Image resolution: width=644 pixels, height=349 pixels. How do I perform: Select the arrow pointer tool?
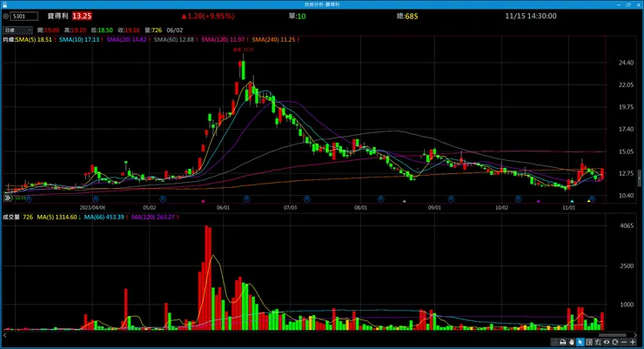580,342
